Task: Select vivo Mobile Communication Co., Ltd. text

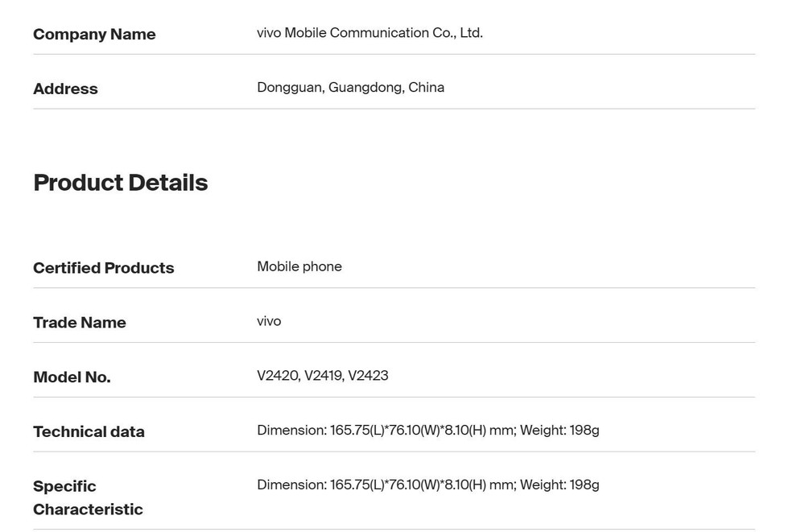Action: click(x=369, y=32)
